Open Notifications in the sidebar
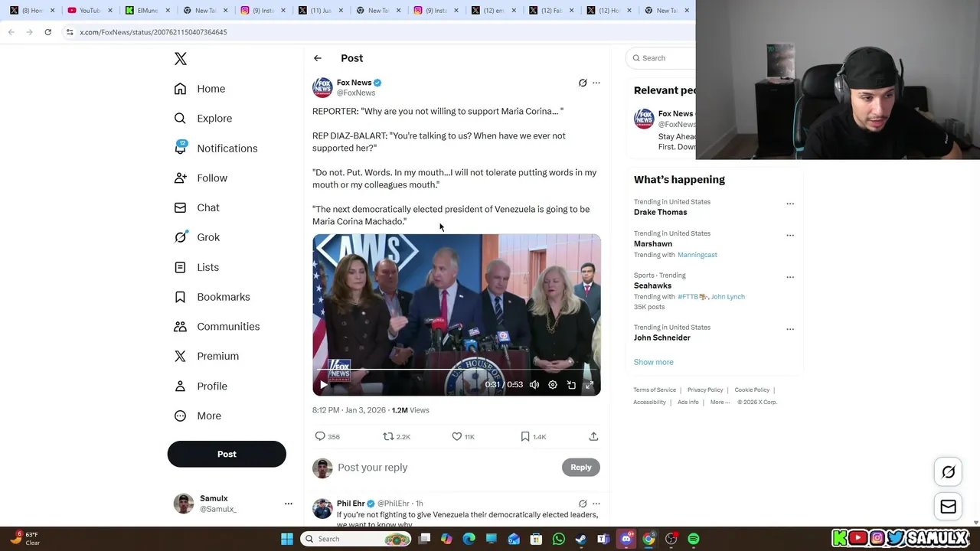This screenshot has height=551, width=980. pyautogui.click(x=216, y=148)
